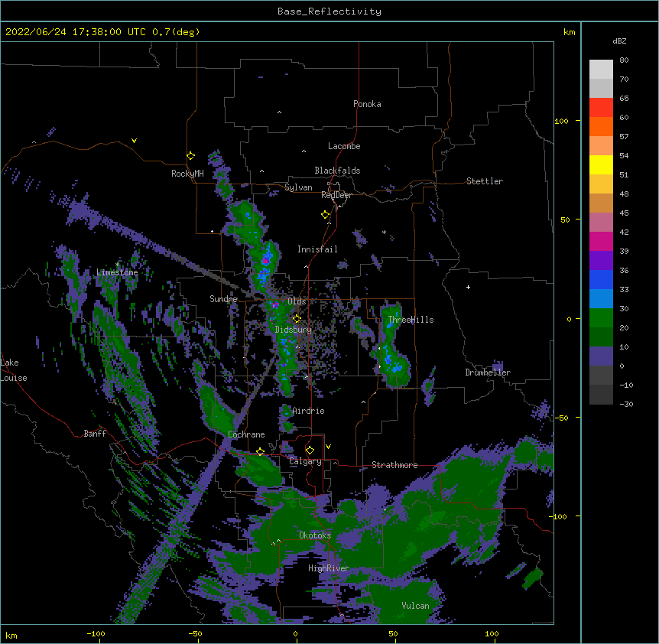Click the Stettler city label
This screenshot has height=644, width=659.
[485, 181]
